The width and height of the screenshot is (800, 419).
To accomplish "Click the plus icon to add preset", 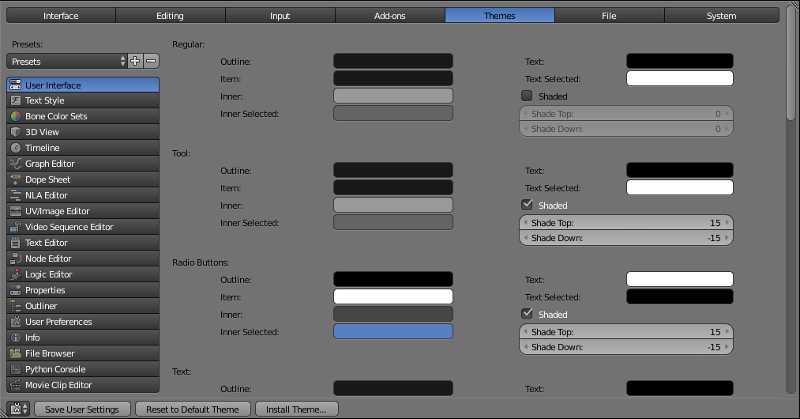I will tap(136, 61).
